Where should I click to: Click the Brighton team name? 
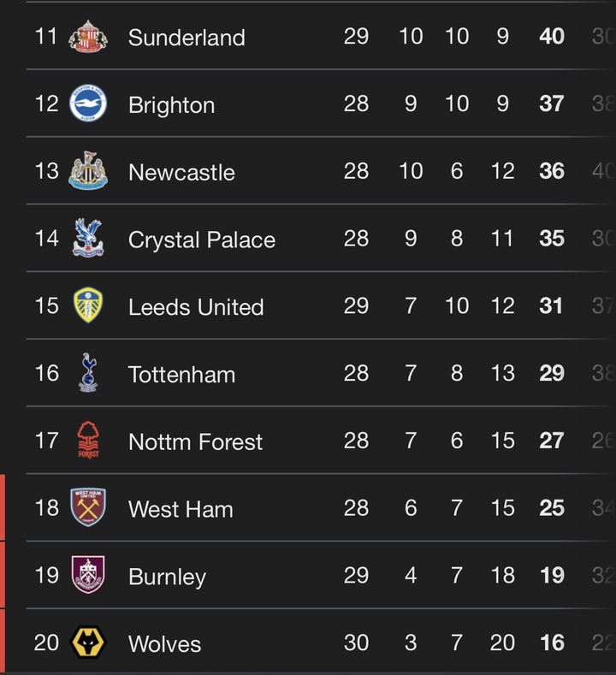point(171,105)
